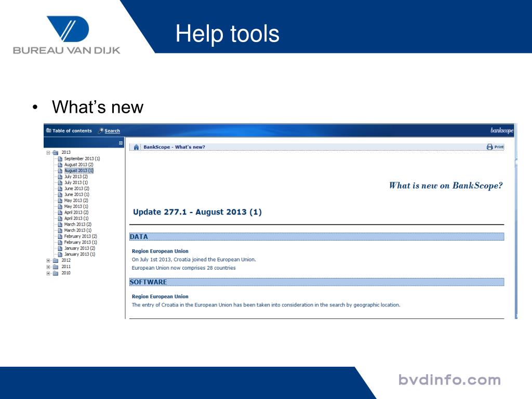The image size is (532, 399).
Task: Click the 2011 tree label
Action: click(66, 267)
